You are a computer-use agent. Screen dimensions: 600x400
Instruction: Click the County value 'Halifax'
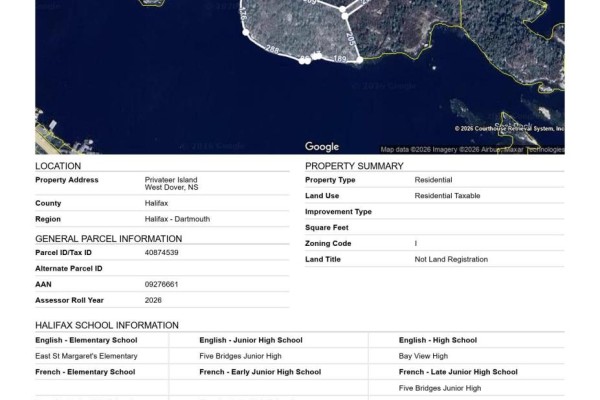click(x=156, y=203)
